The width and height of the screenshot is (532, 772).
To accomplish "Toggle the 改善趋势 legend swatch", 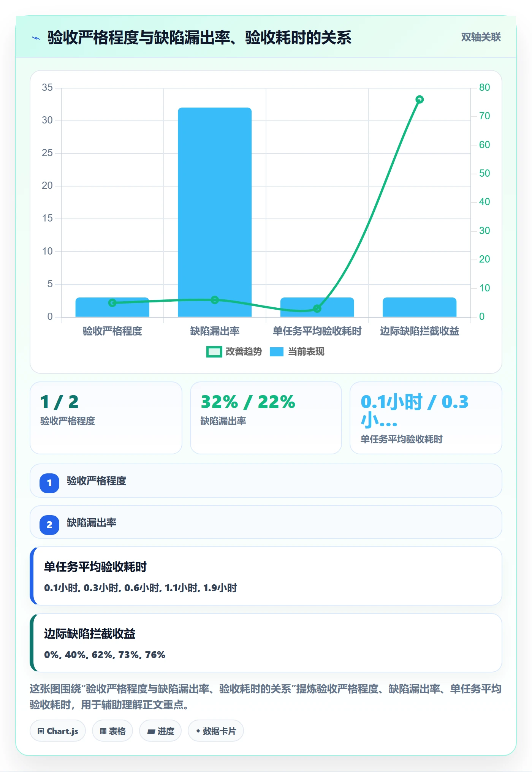I will (214, 352).
